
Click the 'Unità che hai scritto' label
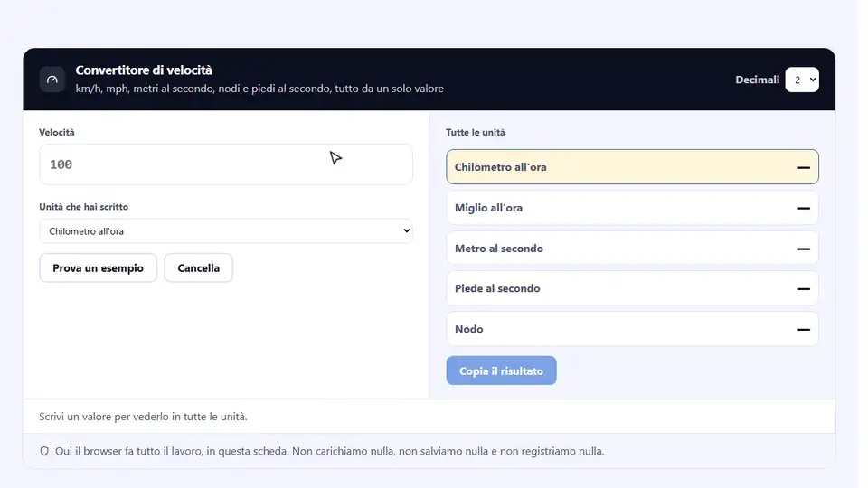pos(83,207)
